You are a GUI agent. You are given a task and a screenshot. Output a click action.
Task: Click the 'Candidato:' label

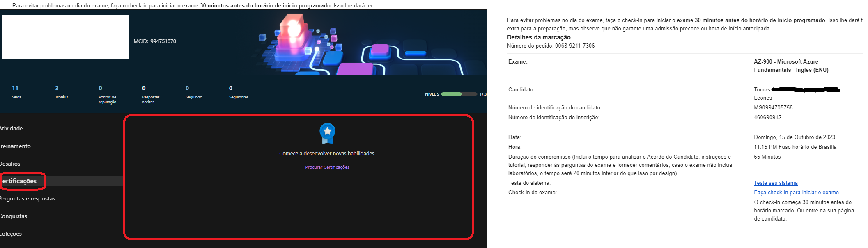(x=521, y=89)
